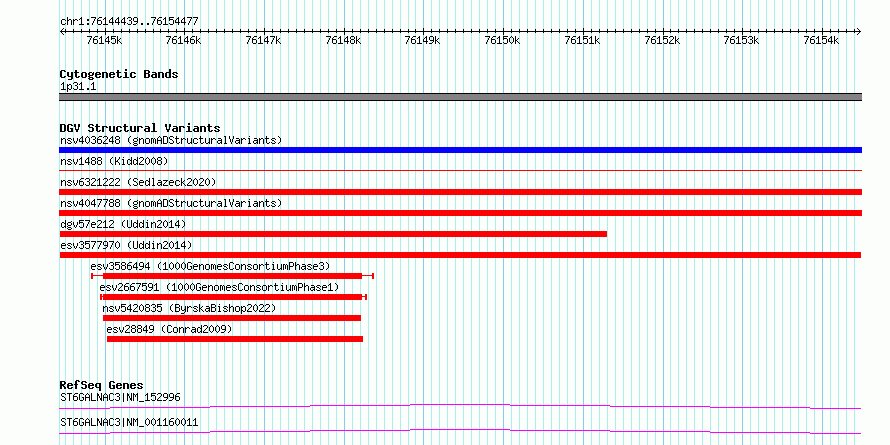Click the 76152k ruler tick label

(662, 40)
